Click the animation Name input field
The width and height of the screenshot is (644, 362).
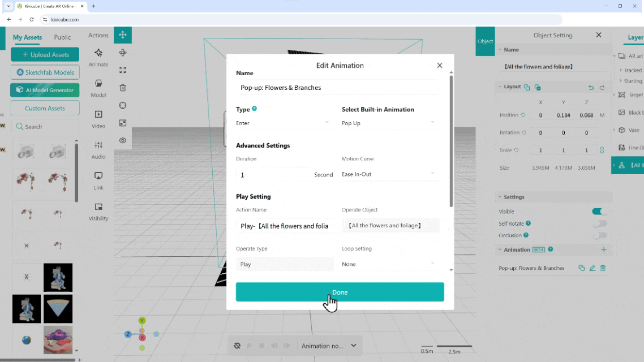tap(337, 88)
